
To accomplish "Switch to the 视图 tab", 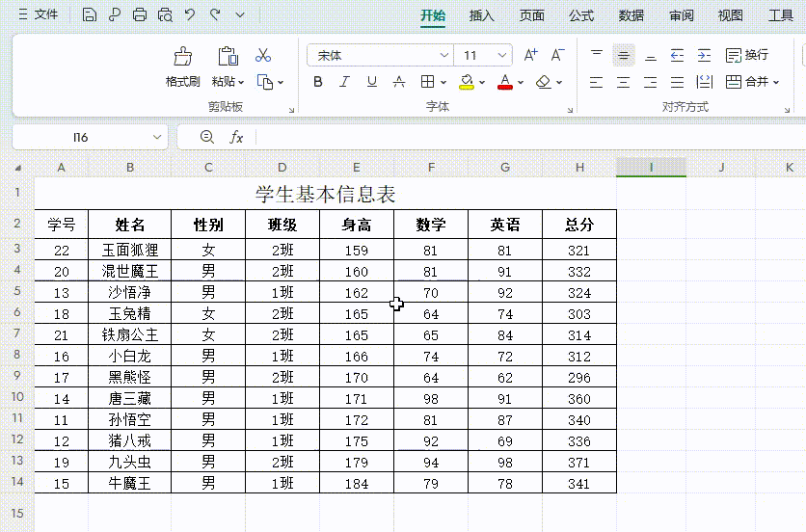I will 731,15.
